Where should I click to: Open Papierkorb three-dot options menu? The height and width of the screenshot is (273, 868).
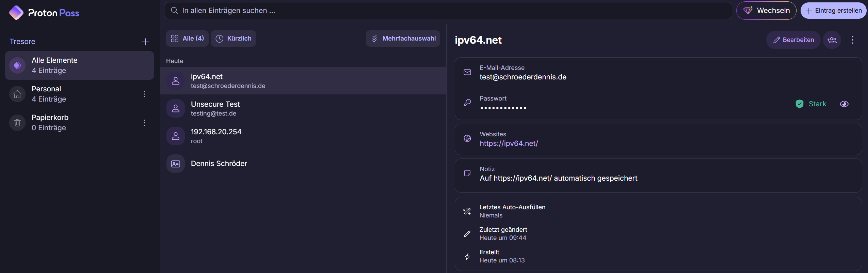[144, 123]
